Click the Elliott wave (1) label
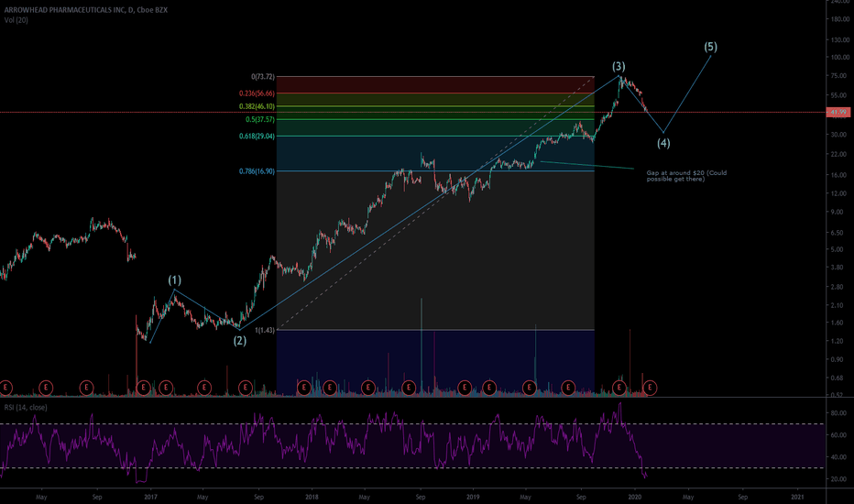 (174, 280)
